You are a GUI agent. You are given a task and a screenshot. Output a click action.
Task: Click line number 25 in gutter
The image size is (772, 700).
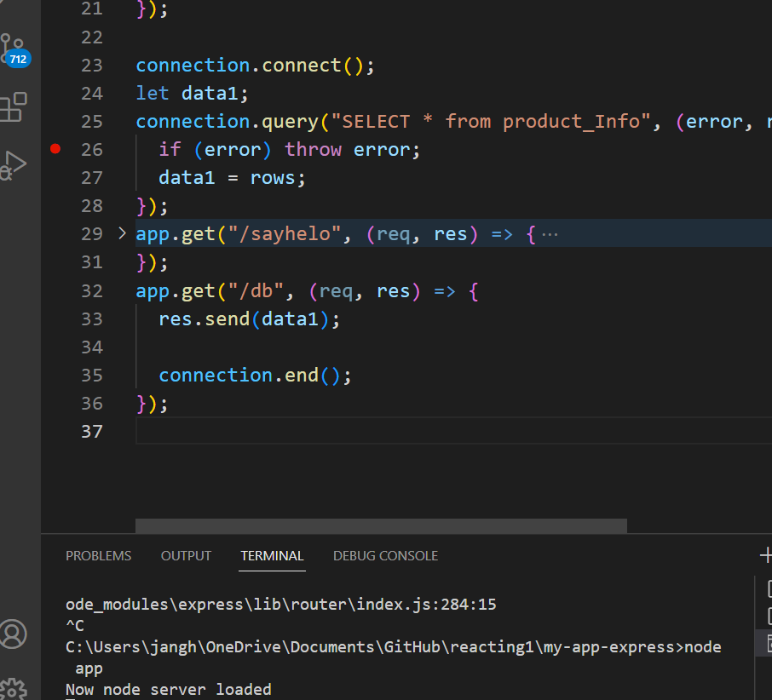91,122
